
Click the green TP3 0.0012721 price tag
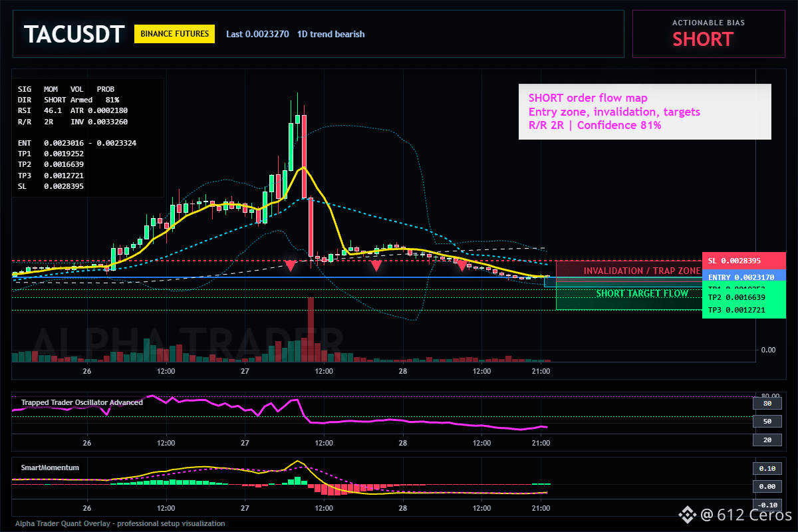click(x=744, y=310)
